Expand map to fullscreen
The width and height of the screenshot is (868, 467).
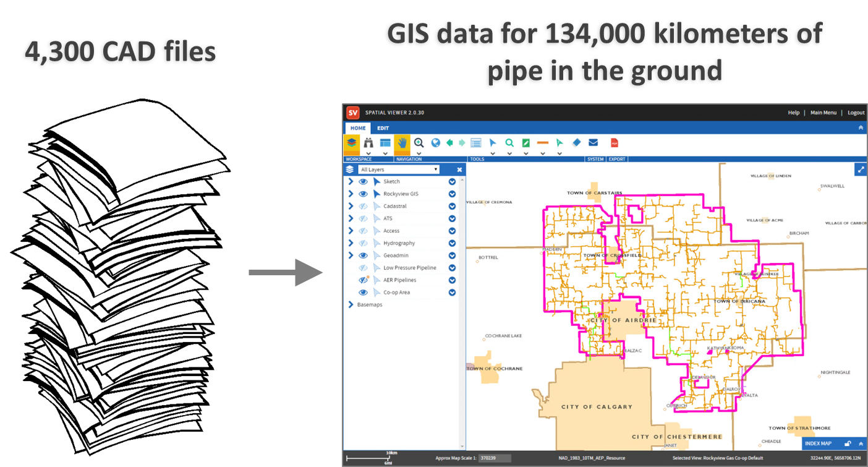pos(861,169)
